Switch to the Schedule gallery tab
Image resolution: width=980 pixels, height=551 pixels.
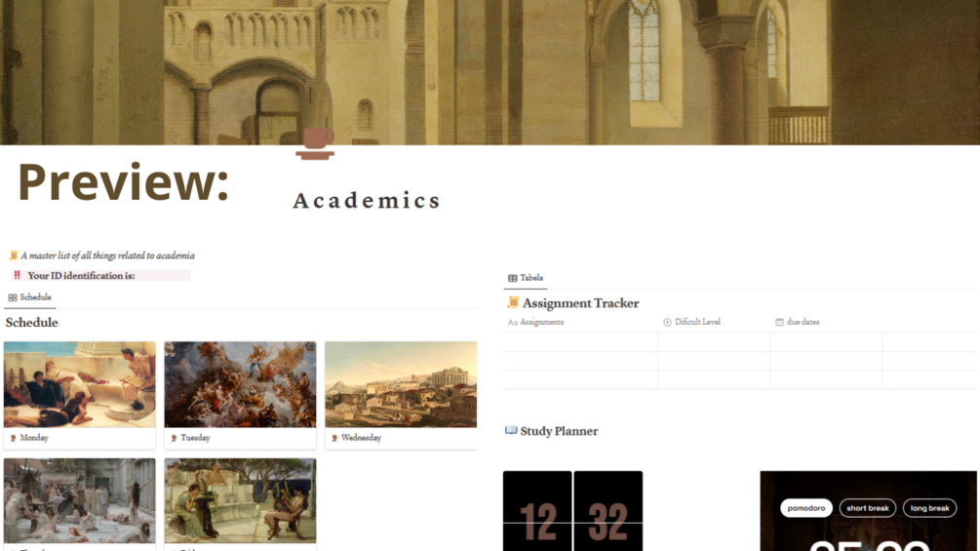30,297
